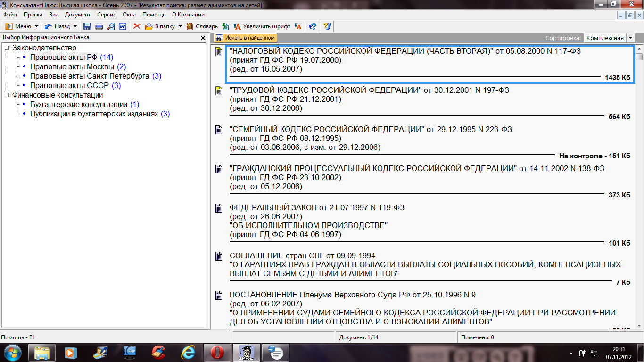
Task: Click Искать в найденном button
Action: point(246,38)
